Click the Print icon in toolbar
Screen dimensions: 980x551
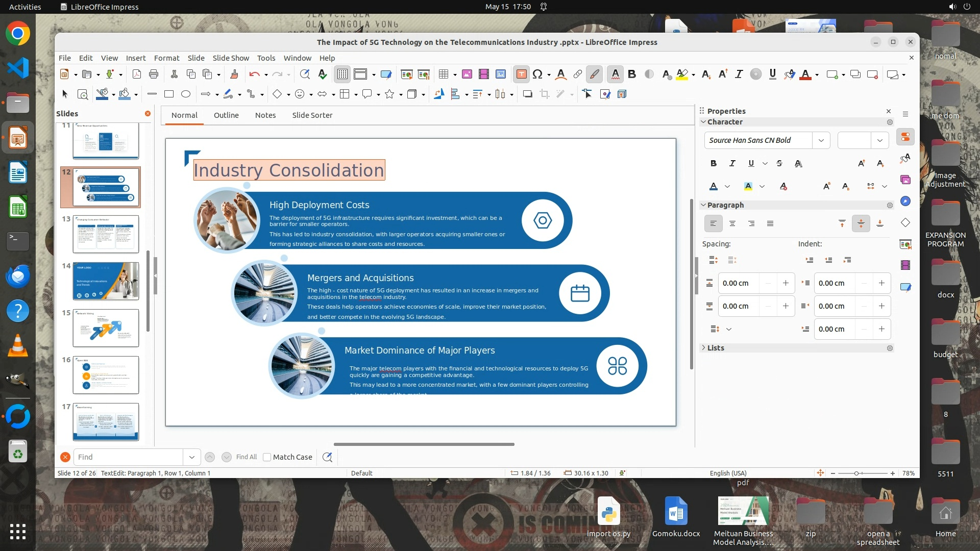click(154, 74)
